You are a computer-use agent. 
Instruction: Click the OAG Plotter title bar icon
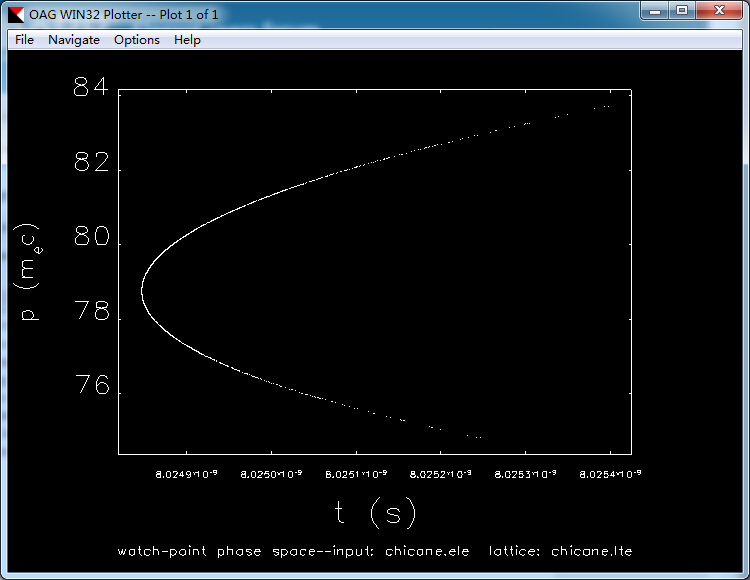click(x=16, y=13)
